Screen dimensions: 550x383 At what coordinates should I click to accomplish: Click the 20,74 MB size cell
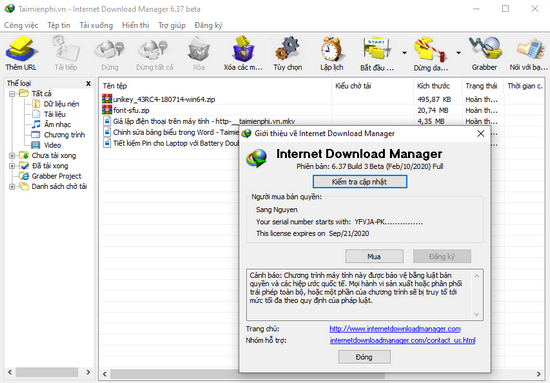(x=432, y=110)
